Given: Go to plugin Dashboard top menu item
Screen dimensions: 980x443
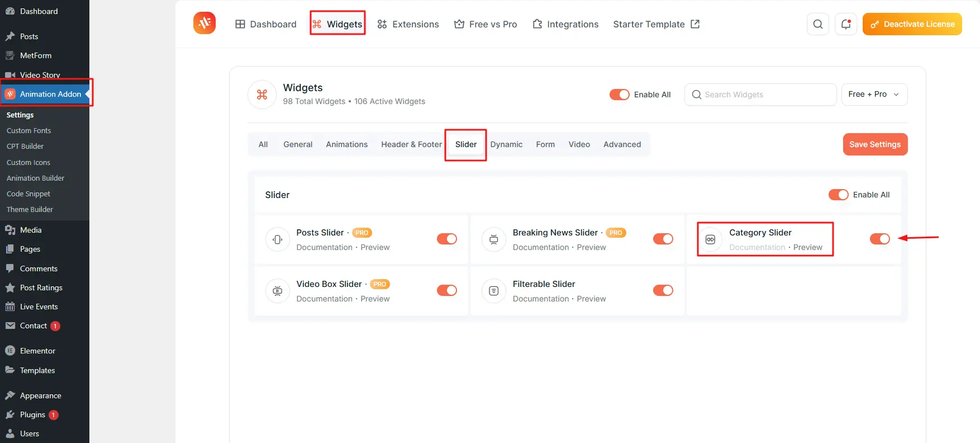Looking at the screenshot, I should (x=266, y=24).
